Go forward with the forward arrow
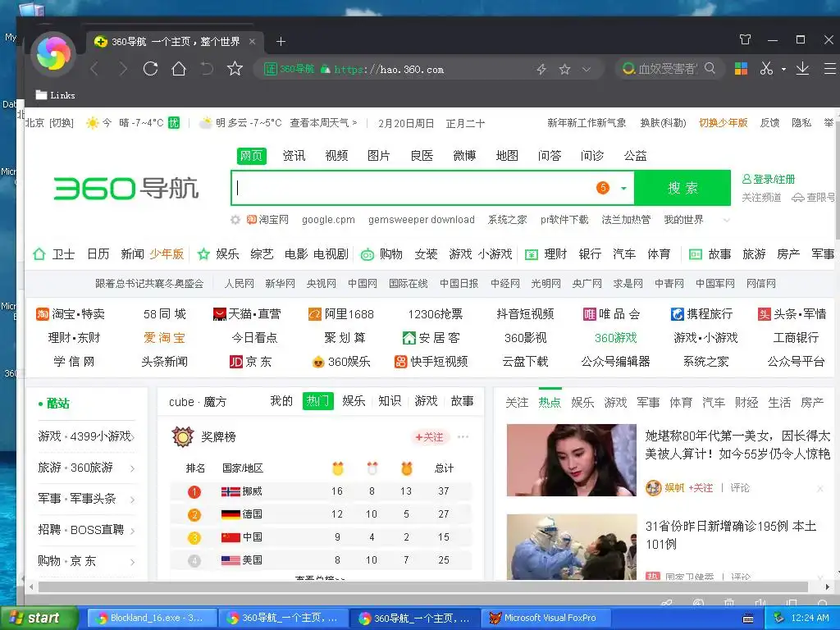 pyautogui.click(x=123, y=69)
